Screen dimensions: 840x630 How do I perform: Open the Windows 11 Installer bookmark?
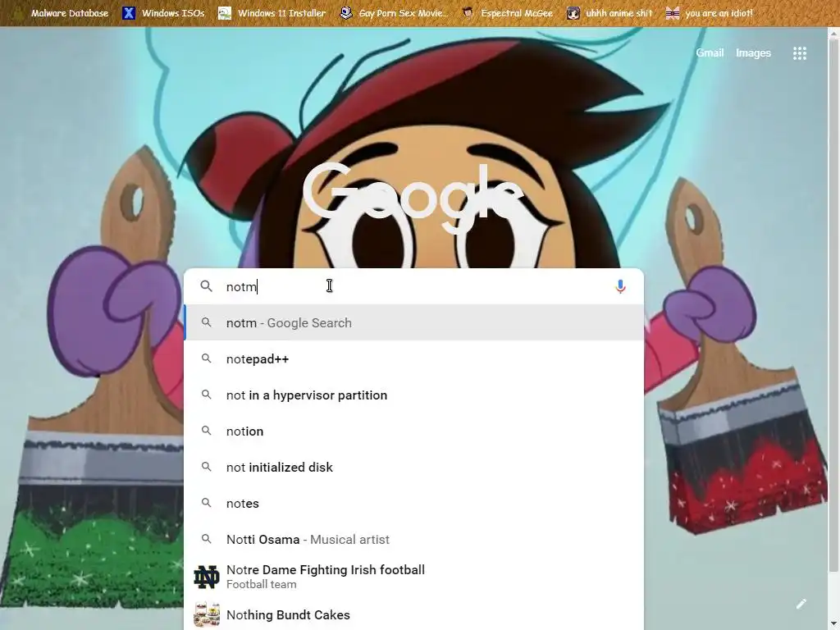tap(272, 13)
